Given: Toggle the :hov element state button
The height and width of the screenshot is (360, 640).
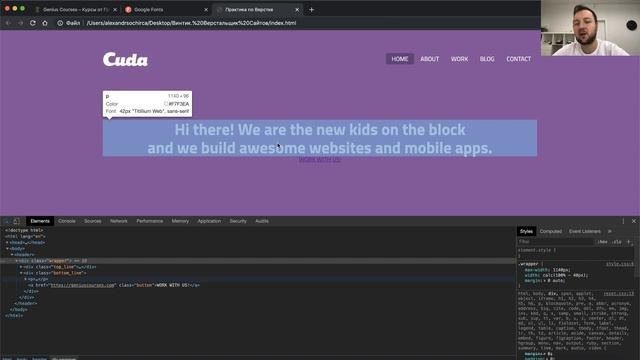Looking at the screenshot, I should click(x=602, y=242).
